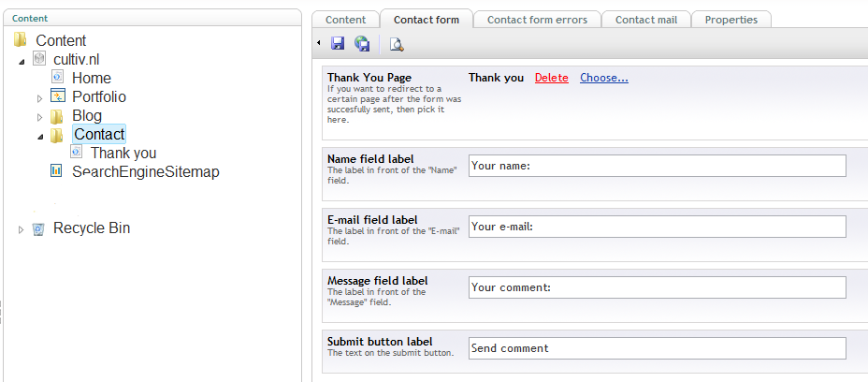Viewport: 868px width, 382px height.
Task: Click the cultiv.nl site cube icon
Action: pos(38,58)
